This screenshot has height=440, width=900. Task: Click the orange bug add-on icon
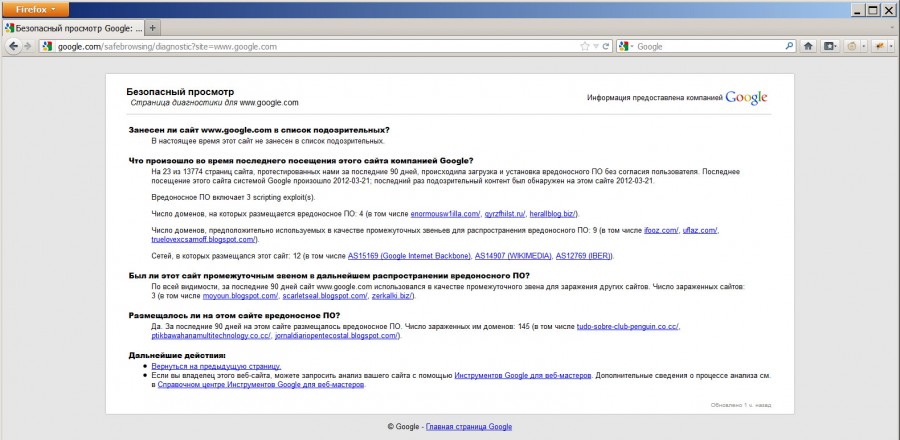[878, 46]
